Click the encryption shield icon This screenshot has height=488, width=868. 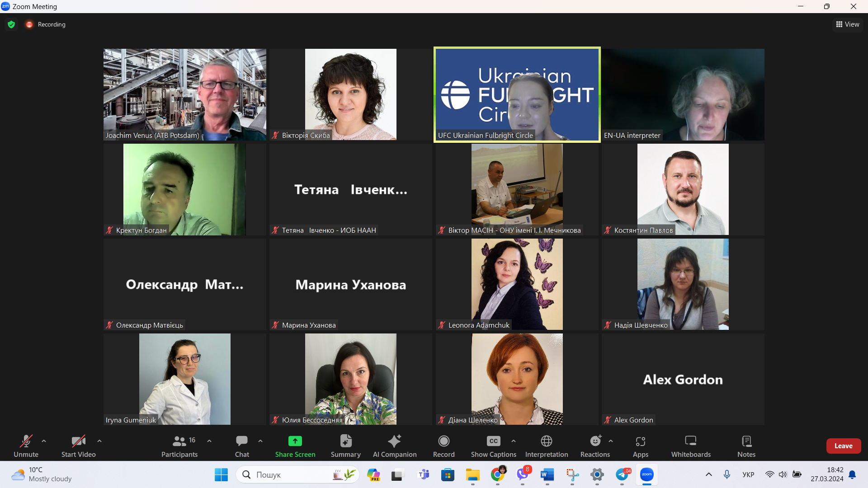click(11, 24)
